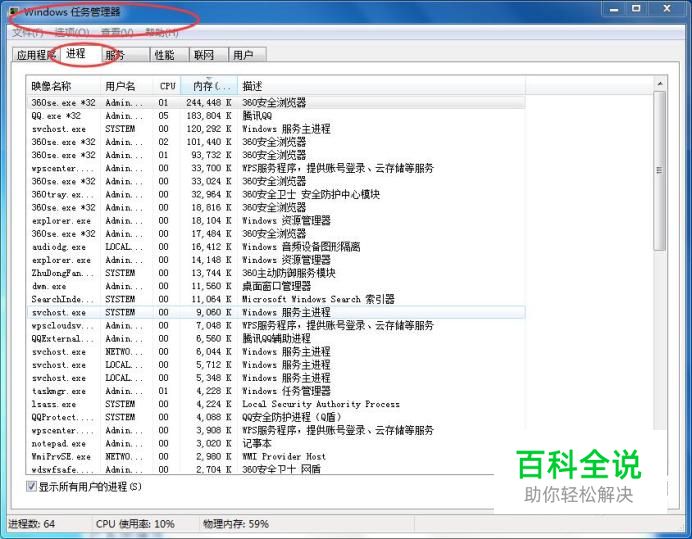Minimize the Task Manager window
The height and width of the screenshot is (539, 692).
[x=614, y=9]
